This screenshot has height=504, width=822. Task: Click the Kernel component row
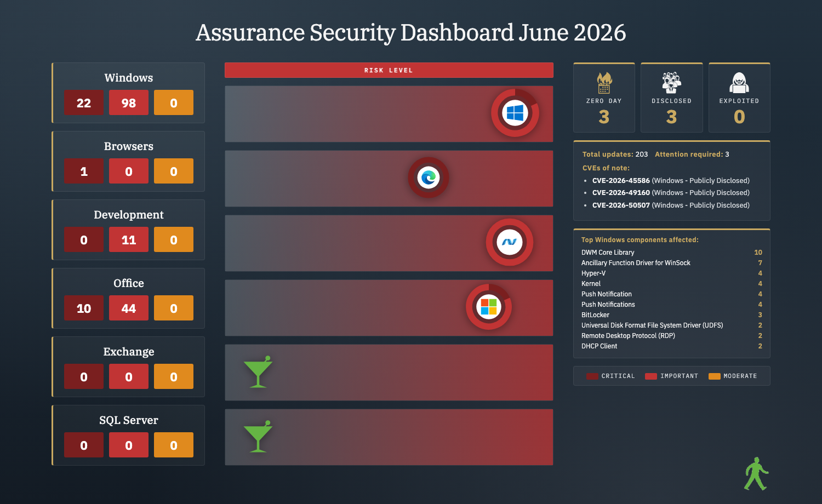pos(672,284)
